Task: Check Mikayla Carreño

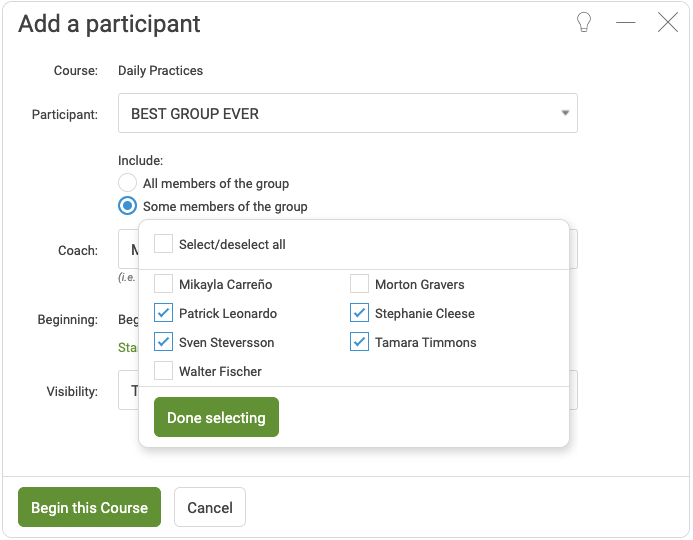Action: click(163, 284)
